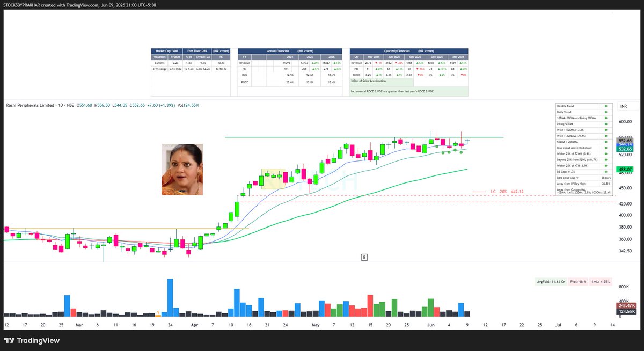
Task: Click the 243.47K volume label
Action: (627, 305)
